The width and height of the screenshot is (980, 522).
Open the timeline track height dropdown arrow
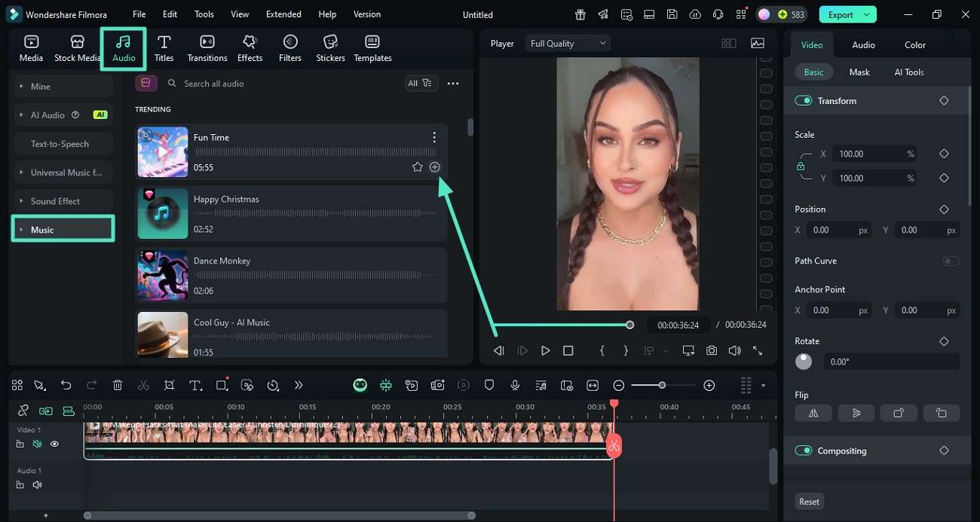click(x=763, y=386)
